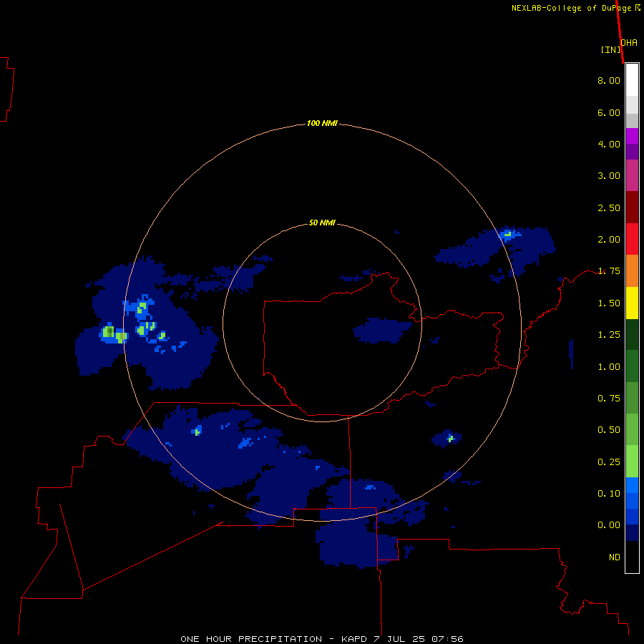Click the 50 NMI range ring label

point(322,223)
